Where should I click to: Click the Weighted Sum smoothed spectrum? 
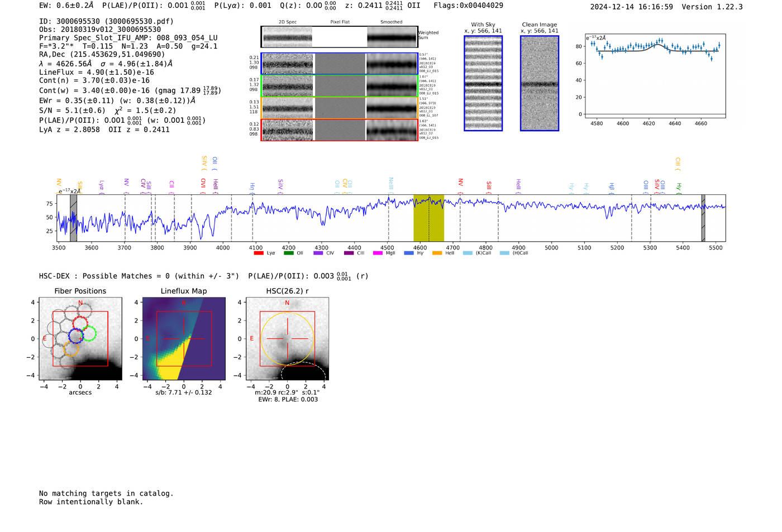click(392, 37)
